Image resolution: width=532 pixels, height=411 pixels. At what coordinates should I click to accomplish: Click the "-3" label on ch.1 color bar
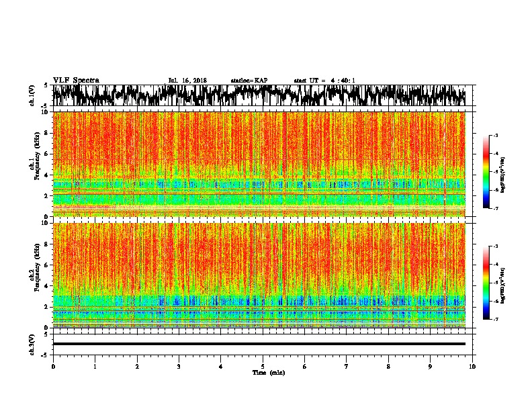coord(495,135)
